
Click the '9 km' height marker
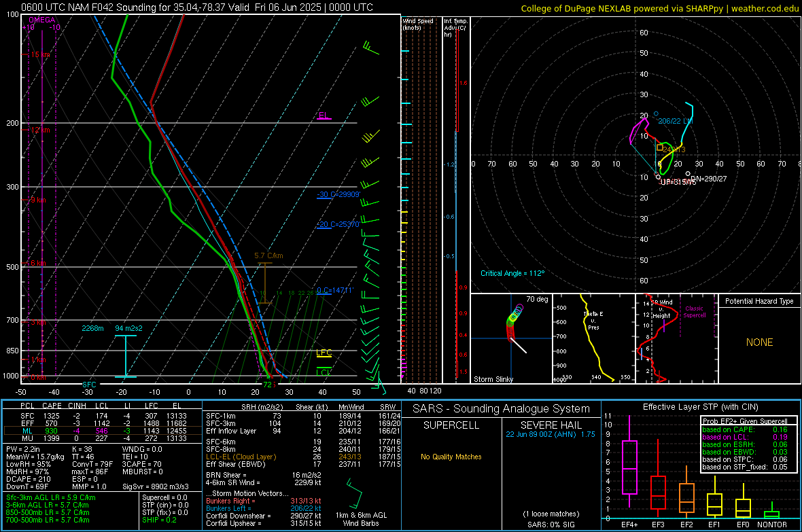point(38,200)
